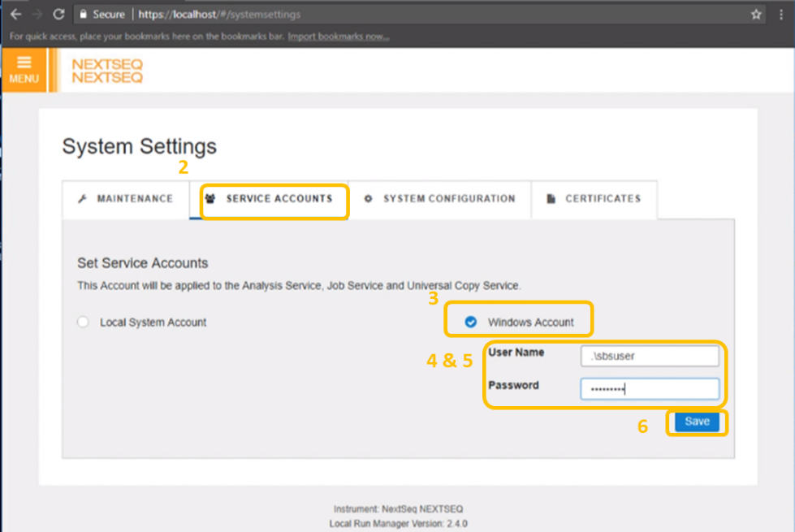The image size is (795, 532).
Task: Focus the User Name field
Action: coord(650,357)
